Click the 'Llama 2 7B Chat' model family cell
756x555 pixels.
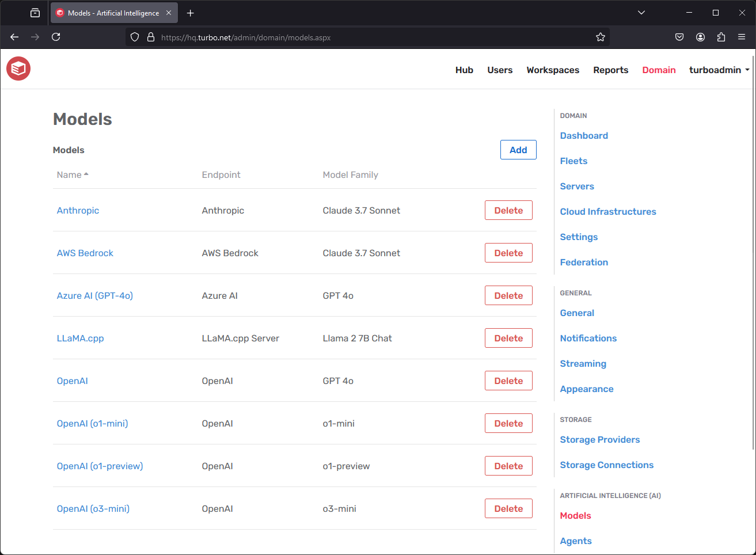click(357, 339)
